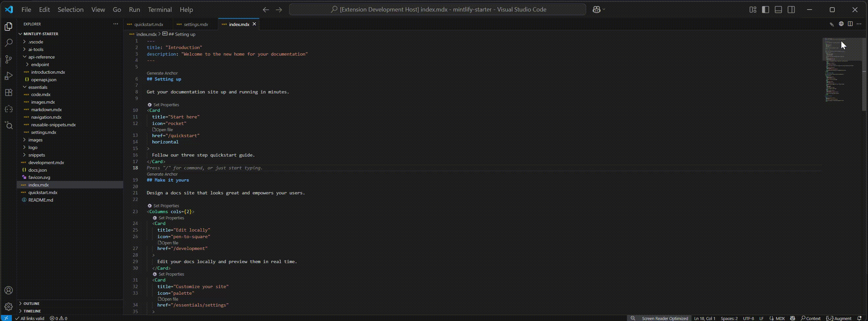Click the pencil icon in the editor toolbar

(x=831, y=24)
